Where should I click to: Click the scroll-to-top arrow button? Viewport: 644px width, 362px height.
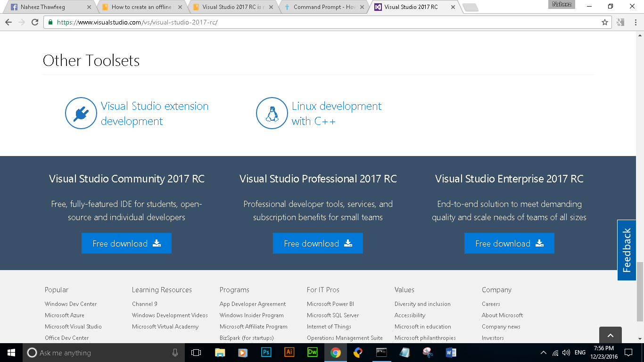click(611, 335)
